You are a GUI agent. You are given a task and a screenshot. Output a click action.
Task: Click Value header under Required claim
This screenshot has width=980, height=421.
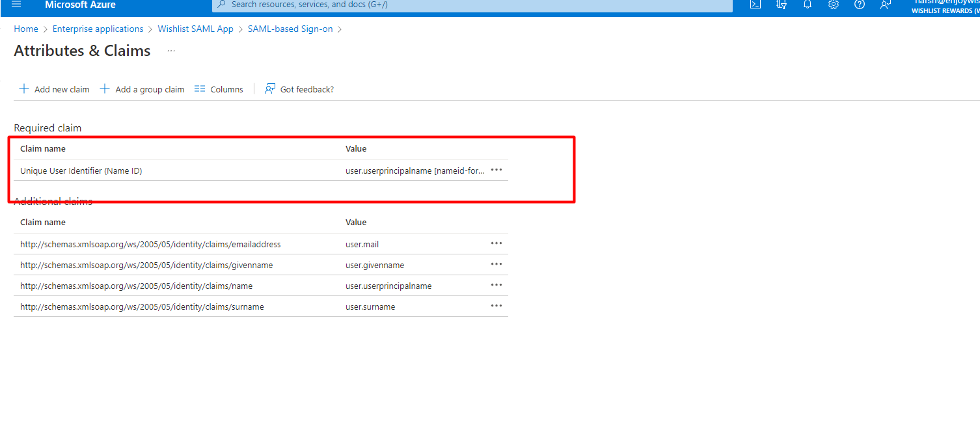coord(356,149)
